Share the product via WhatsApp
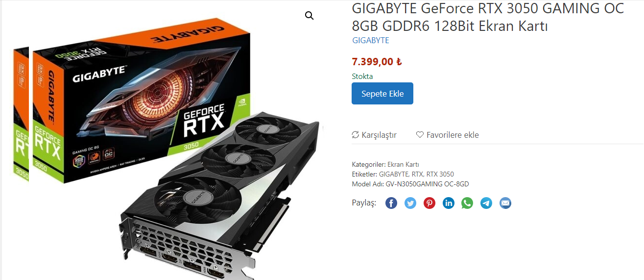The height and width of the screenshot is (280, 644). (x=467, y=203)
